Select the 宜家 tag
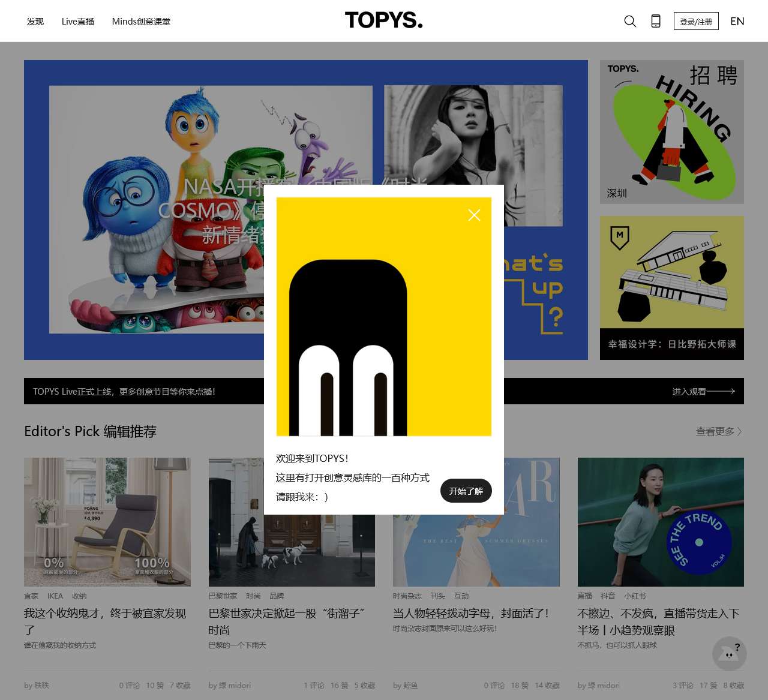The image size is (768, 700). point(31,596)
